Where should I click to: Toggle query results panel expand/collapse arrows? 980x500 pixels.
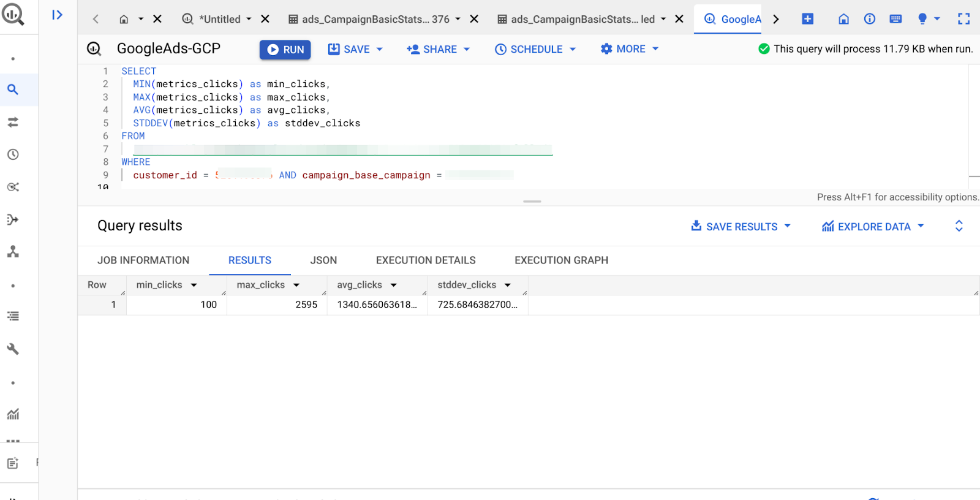point(959,226)
